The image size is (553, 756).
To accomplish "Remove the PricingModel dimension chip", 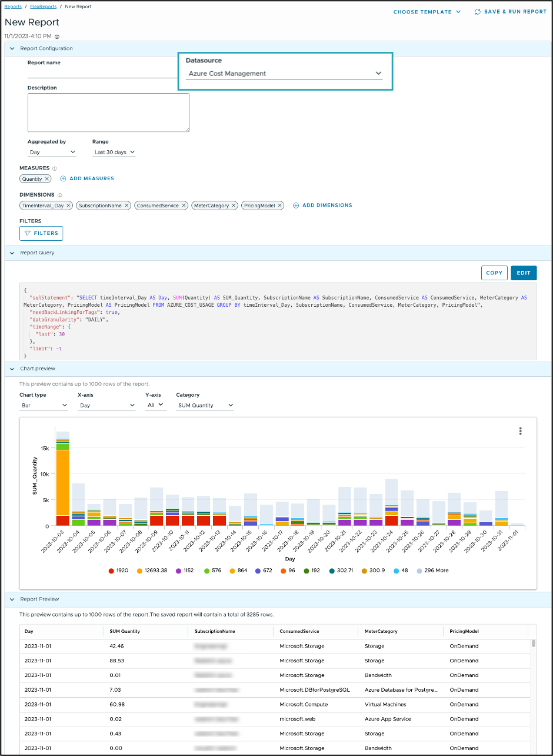I will (280, 205).
